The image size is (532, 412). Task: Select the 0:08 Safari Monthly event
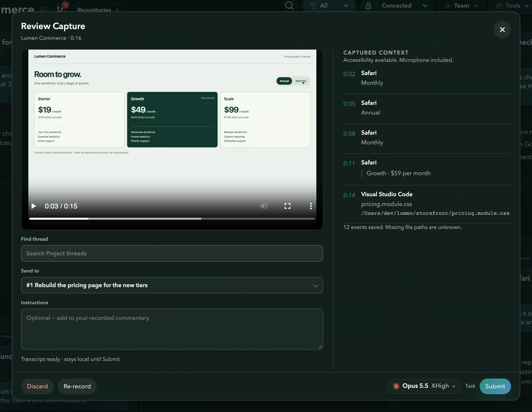(427, 138)
